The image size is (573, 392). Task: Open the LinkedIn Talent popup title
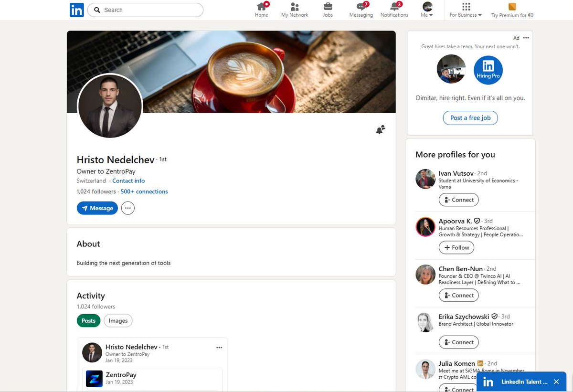[524, 382]
